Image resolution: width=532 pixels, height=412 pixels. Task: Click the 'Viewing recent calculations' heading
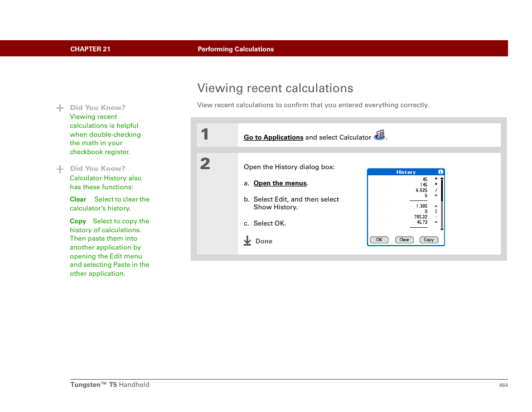(x=275, y=88)
